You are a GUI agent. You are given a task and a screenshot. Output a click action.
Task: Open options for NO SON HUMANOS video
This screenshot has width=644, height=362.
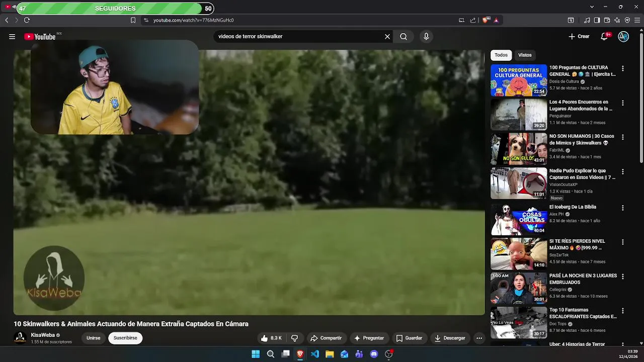click(x=623, y=137)
